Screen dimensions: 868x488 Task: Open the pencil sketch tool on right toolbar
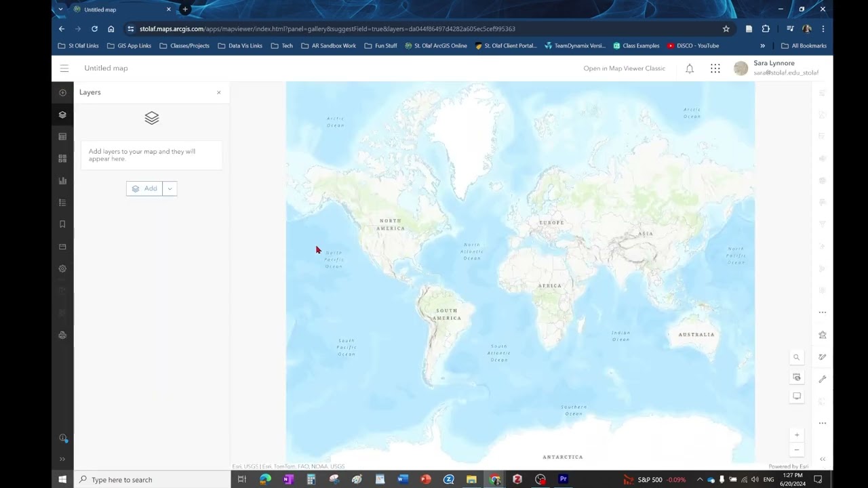point(823,357)
